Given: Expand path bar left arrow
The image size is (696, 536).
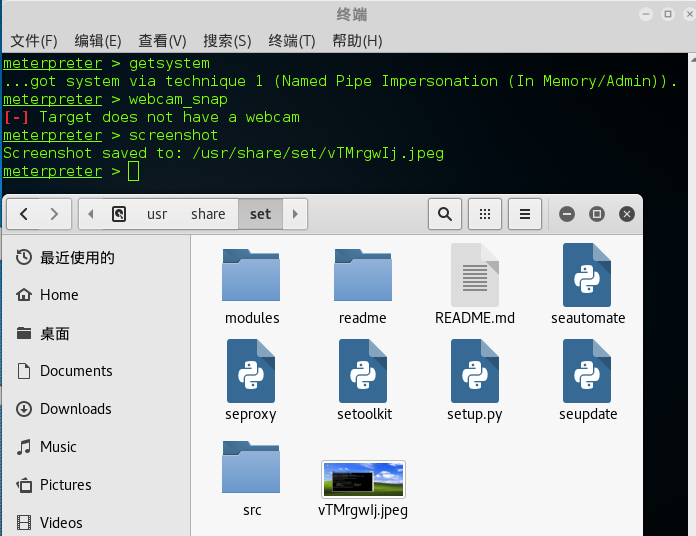Looking at the screenshot, I should pos(91,214).
